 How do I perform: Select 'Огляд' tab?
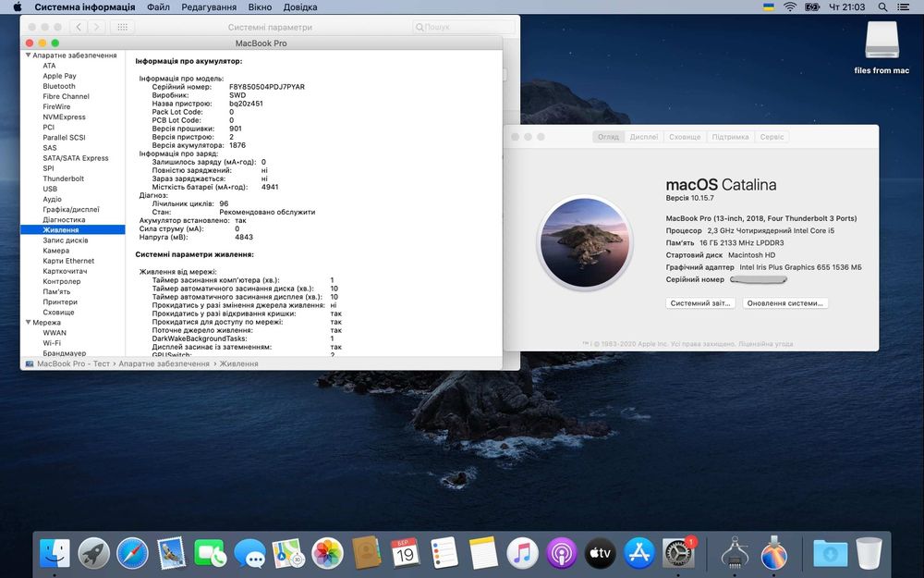pyautogui.click(x=608, y=136)
